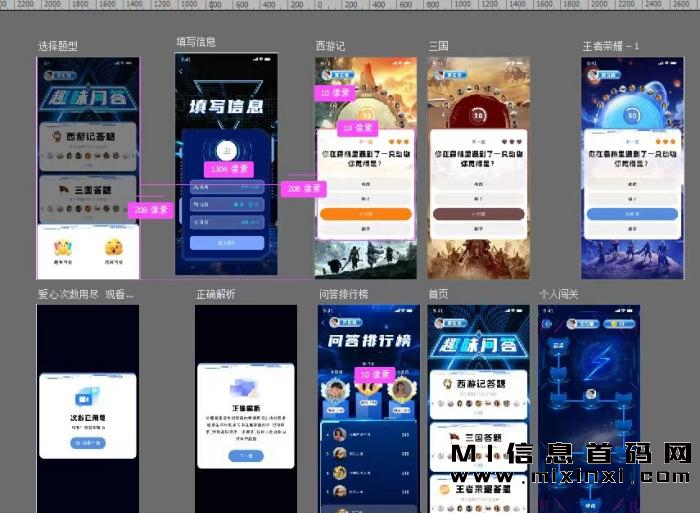This screenshot has width=700, height=513.
Task: Select the 西游记 artboard label
Action: pyautogui.click(x=330, y=46)
